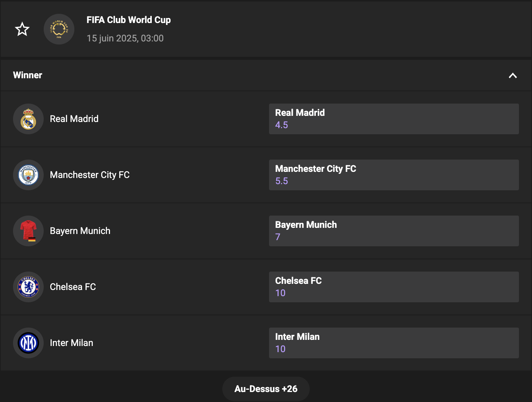The width and height of the screenshot is (532, 402).
Task: Click the date 15 juin 2025, 03:00
Action: tap(125, 38)
